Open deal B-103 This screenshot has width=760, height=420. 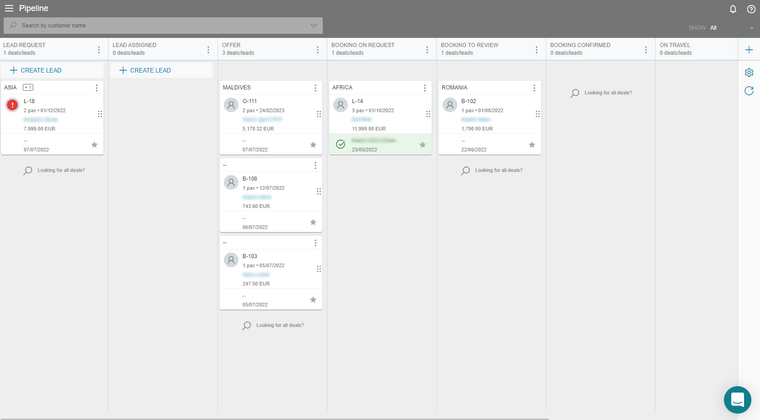pos(250,257)
